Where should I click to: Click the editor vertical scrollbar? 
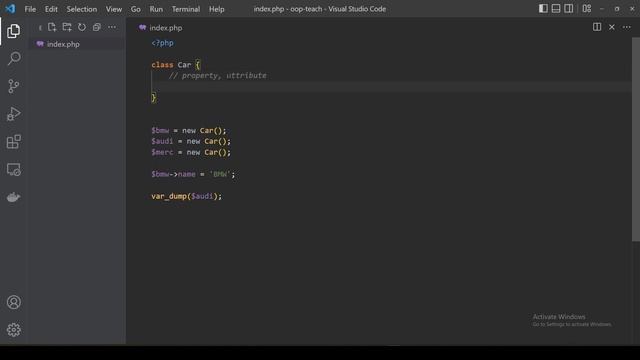click(636, 139)
